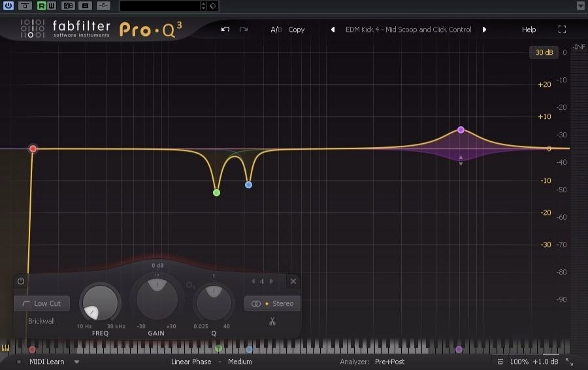
Task: Click the Q knob
Action: (214, 303)
